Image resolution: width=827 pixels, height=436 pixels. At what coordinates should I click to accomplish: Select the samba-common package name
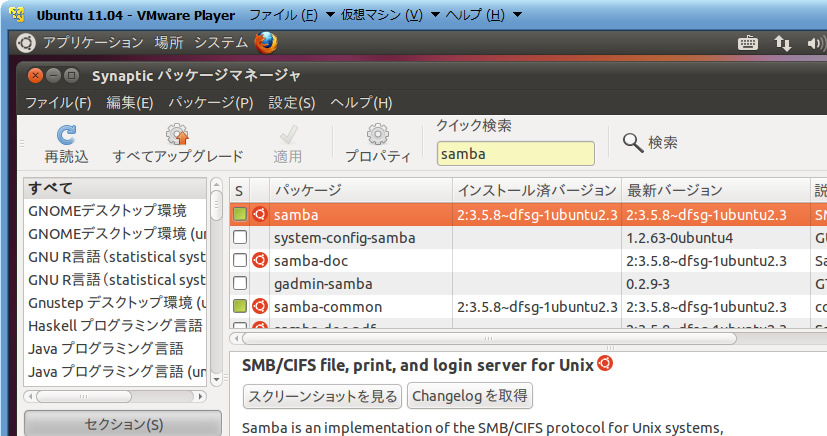(328, 306)
